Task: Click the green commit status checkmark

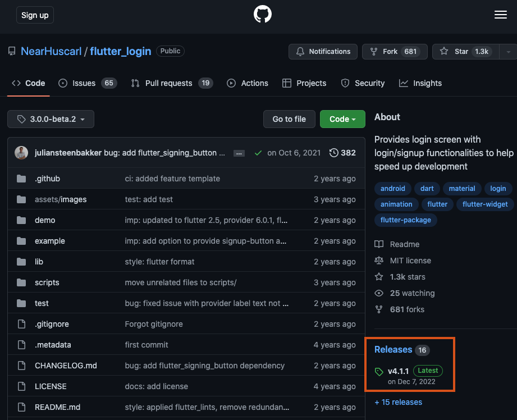Action: tap(258, 153)
